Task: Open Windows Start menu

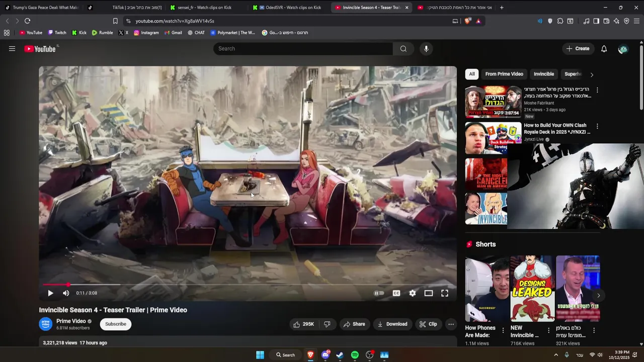Action: pyautogui.click(x=260, y=355)
